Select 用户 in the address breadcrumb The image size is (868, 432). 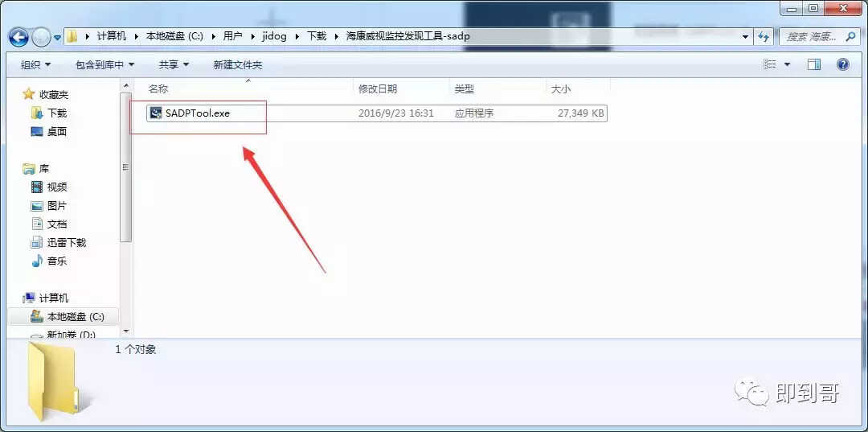tap(232, 36)
